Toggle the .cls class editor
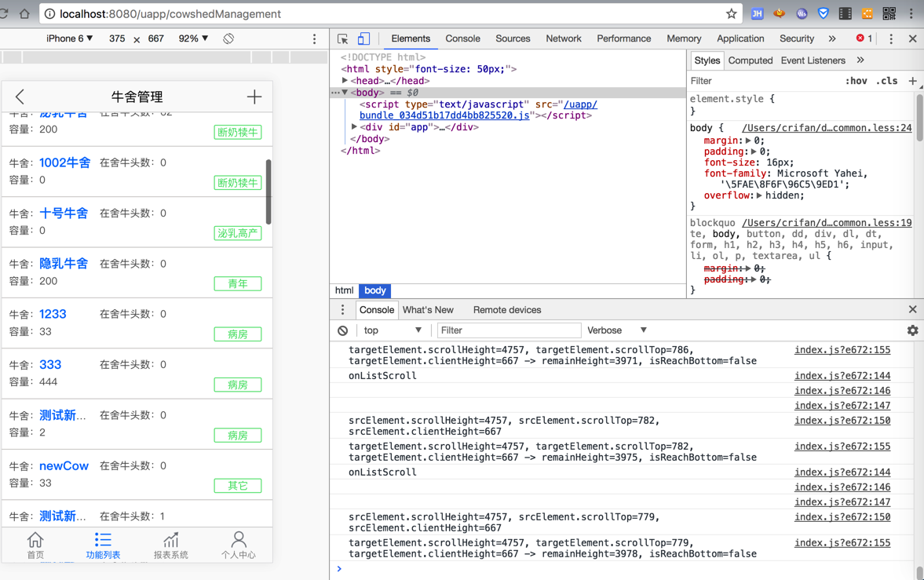The image size is (924, 580). [x=887, y=81]
